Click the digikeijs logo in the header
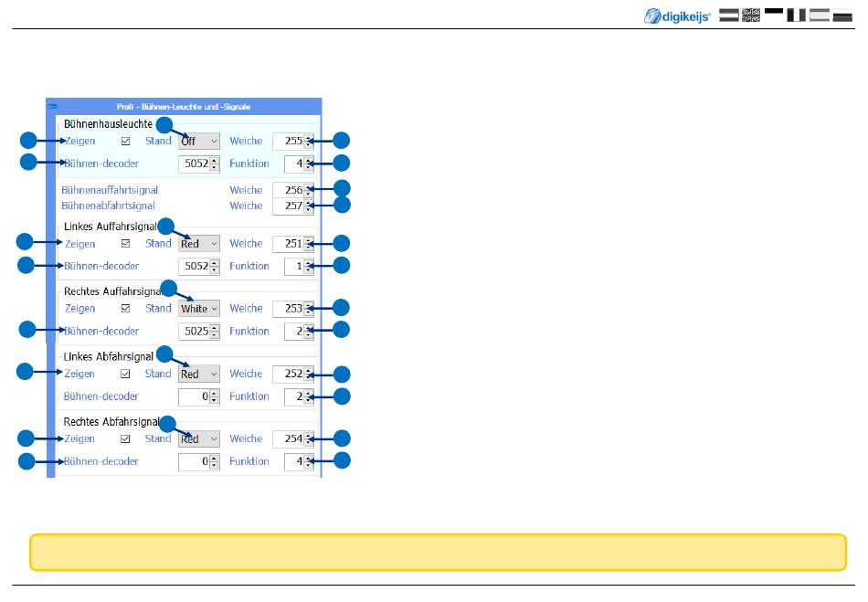This screenshot has width=868, height=602. (676, 16)
